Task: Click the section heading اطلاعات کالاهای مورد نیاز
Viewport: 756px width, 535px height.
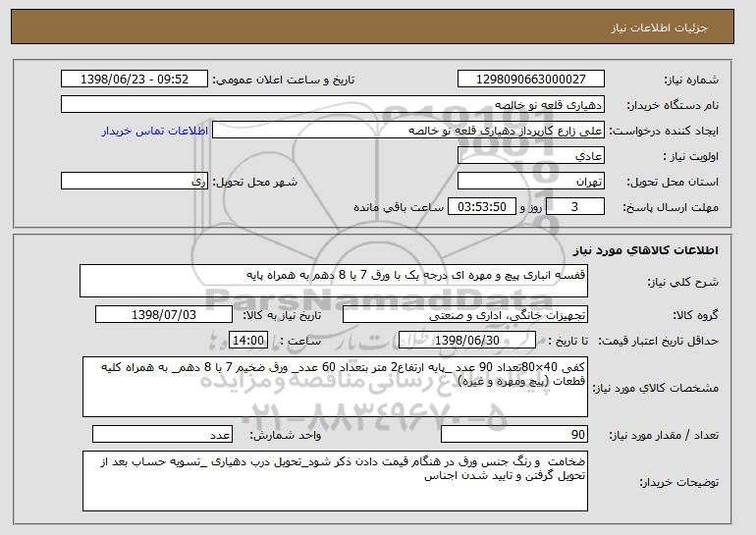Action: pos(646,250)
